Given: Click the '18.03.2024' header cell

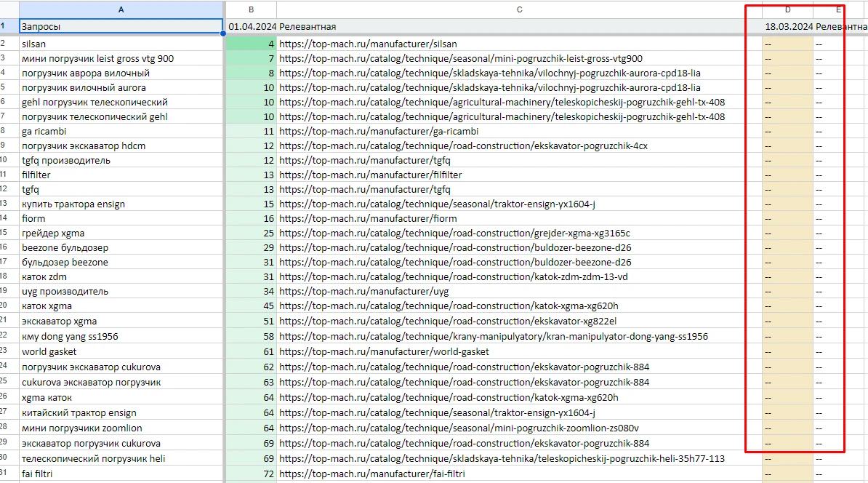Looking at the screenshot, I should coord(788,27).
